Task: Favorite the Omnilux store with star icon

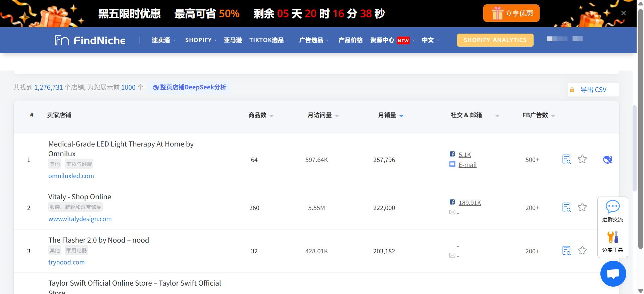Action: tap(582, 159)
